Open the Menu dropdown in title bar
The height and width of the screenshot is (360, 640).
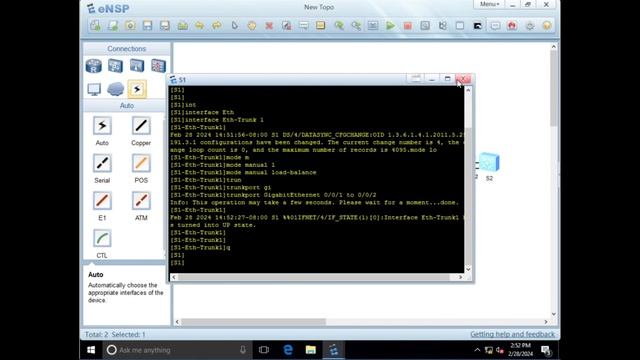click(x=489, y=4)
